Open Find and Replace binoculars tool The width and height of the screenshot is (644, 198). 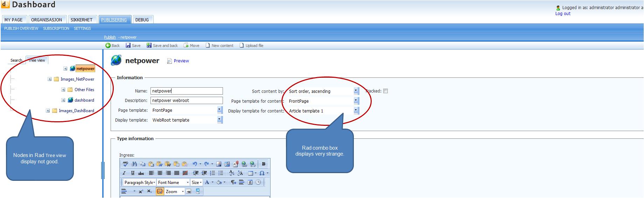tap(134, 164)
